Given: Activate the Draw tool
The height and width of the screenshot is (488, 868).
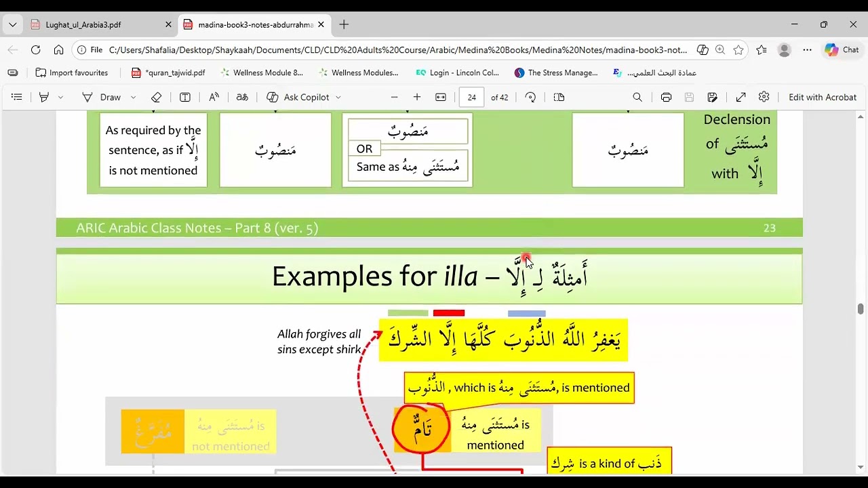Looking at the screenshot, I should tap(101, 97).
